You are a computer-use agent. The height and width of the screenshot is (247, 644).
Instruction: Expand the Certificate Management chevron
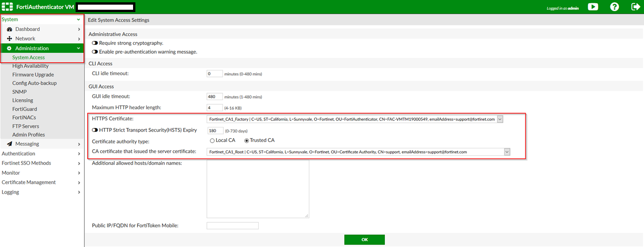coord(79,183)
